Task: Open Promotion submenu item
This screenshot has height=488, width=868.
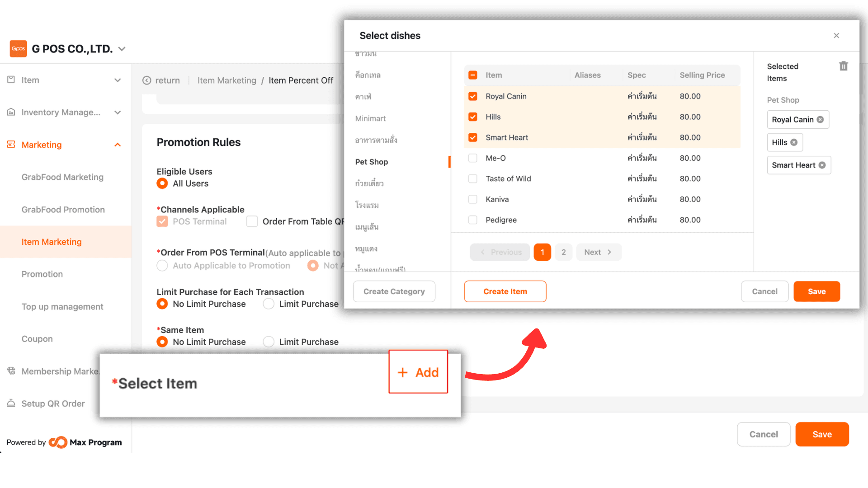Action: [x=42, y=274]
